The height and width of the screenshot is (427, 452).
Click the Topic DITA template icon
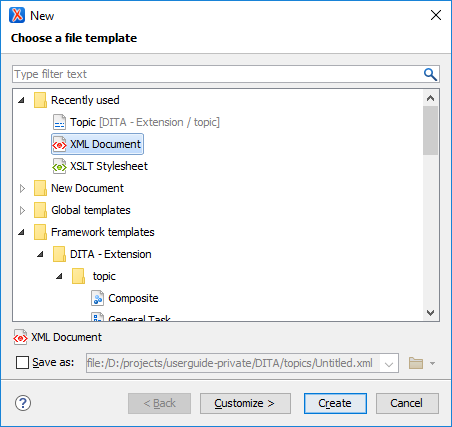click(60, 122)
